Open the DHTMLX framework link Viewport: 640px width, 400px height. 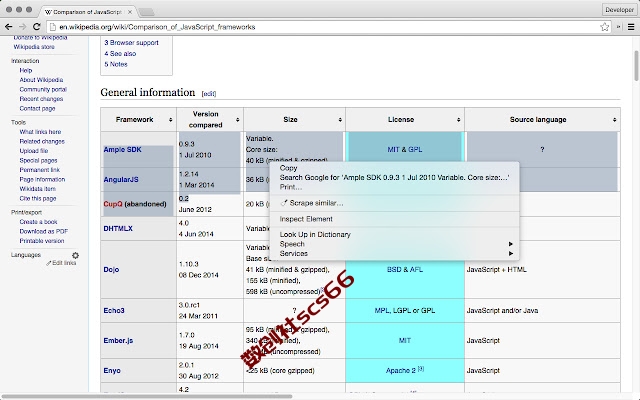point(118,228)
